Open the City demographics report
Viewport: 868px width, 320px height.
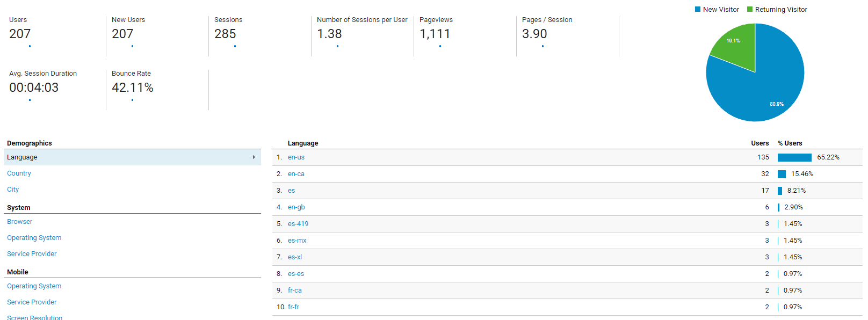(13, 190)
